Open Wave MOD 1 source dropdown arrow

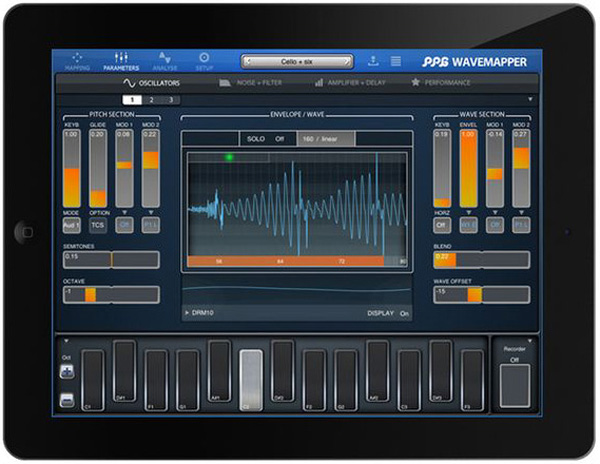coord(495,212)
